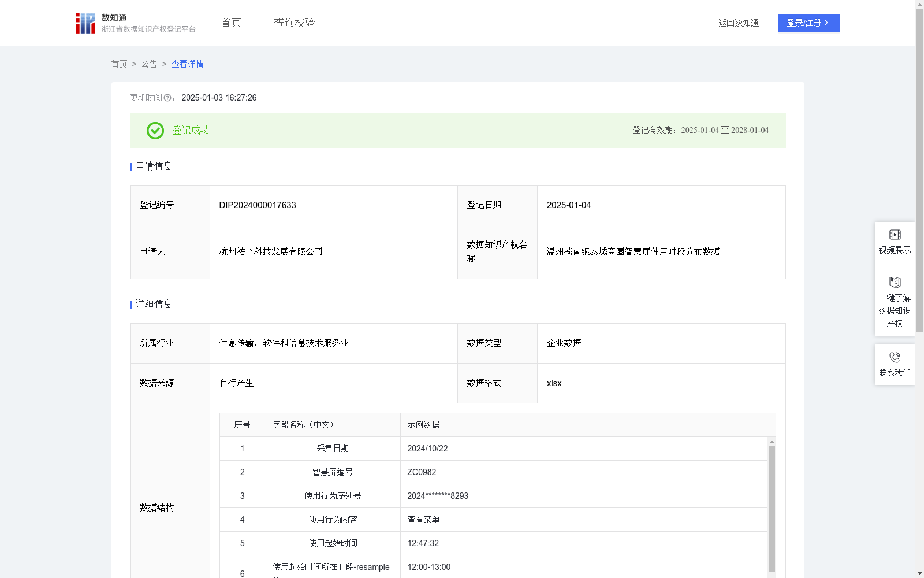Navigate to 公告 in the breadcrumb
The width and height of the screenshot is (924, 578).
pos(149,64)
